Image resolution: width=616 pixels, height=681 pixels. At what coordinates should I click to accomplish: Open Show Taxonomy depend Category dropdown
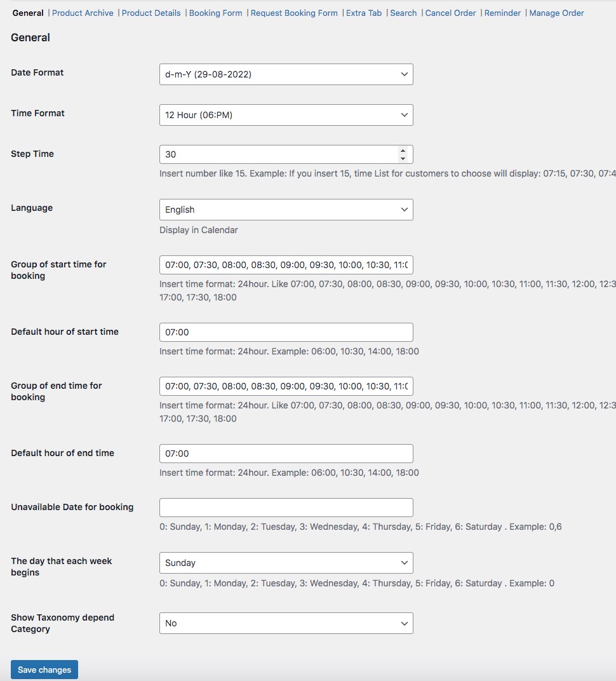[x=286, y=623]
